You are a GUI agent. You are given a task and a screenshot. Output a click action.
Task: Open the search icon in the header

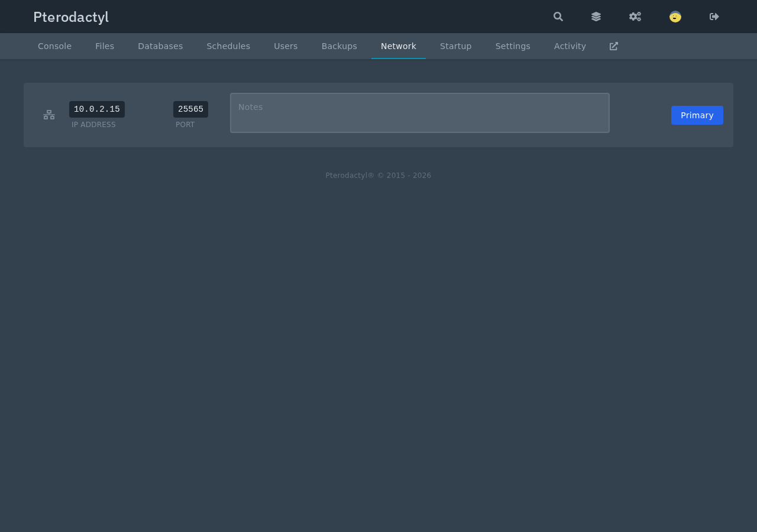point(558,17)
